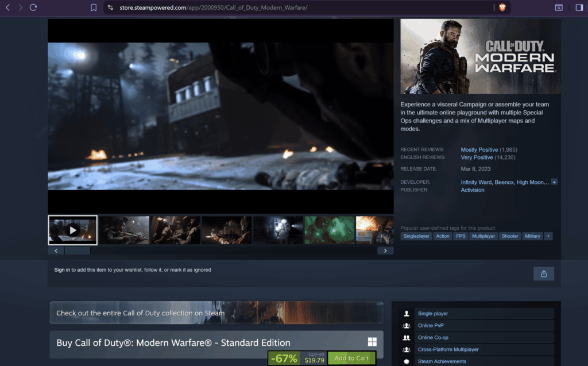The image size is (588, 366).
Task: Click the Brave shields lion icon
Action: (x=502, y=7)
